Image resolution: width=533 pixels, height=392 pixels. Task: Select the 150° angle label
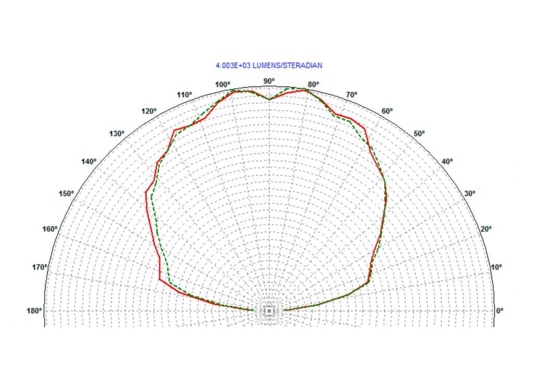[x=66, y=193]
